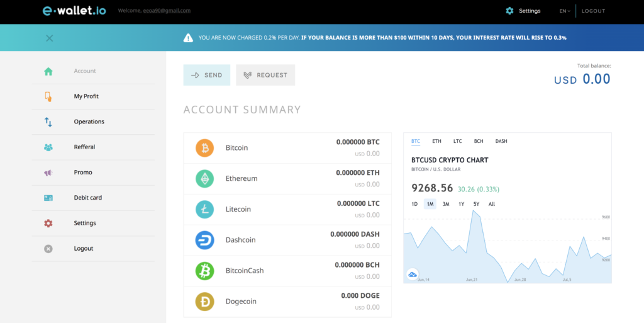Click the Dashcoin name in account summary
Screen dimensions: 644x323
[241, 240]
